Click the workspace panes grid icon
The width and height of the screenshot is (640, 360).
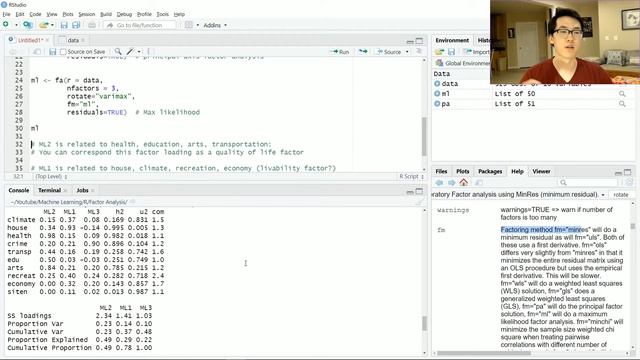click(x=189, y=25)
